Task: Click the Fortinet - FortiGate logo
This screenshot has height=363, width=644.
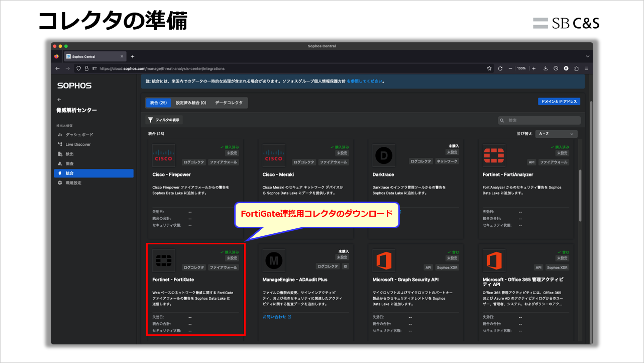Action: pos(164,260)
